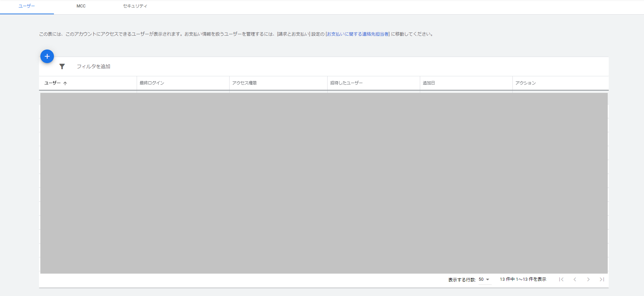Click the 表示する行数 label
This screenshot has height=296, width=644.
(x=462, y=280)
